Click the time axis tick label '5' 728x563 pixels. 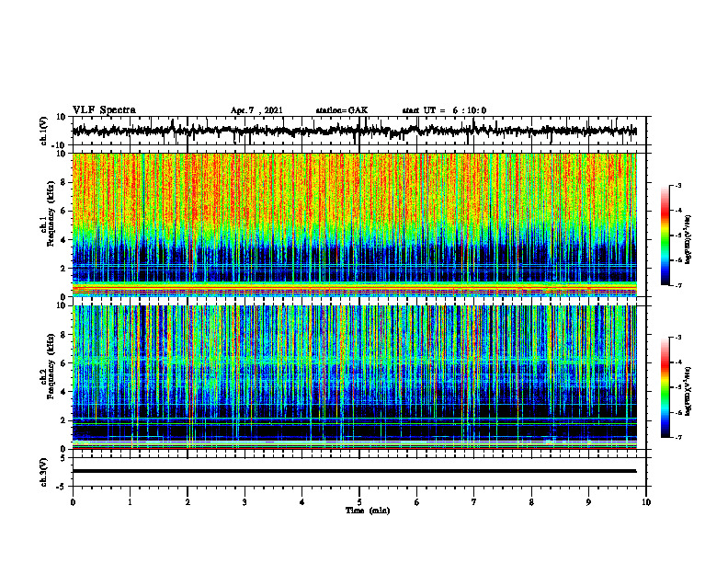point(359,502)
